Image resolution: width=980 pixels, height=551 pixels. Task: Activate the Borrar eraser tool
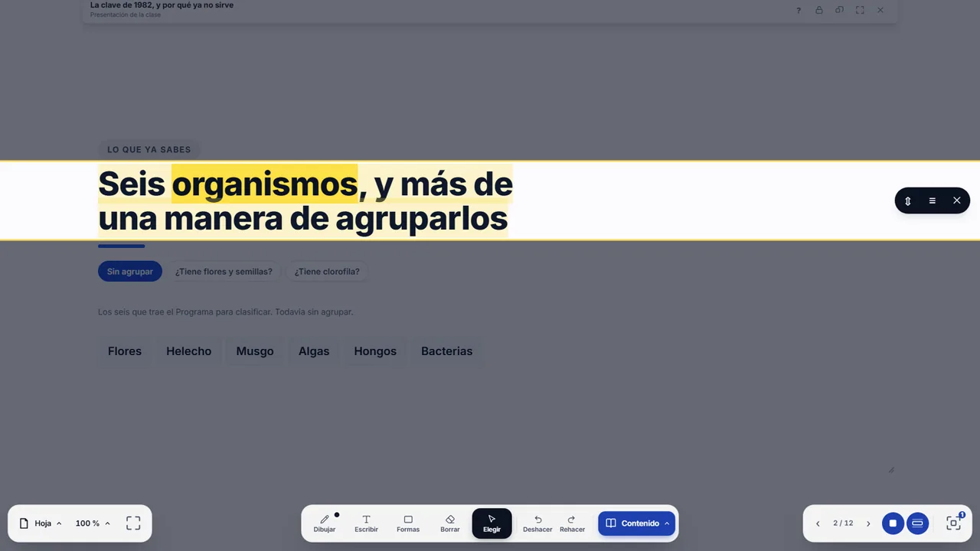click(x=450, y=523)
